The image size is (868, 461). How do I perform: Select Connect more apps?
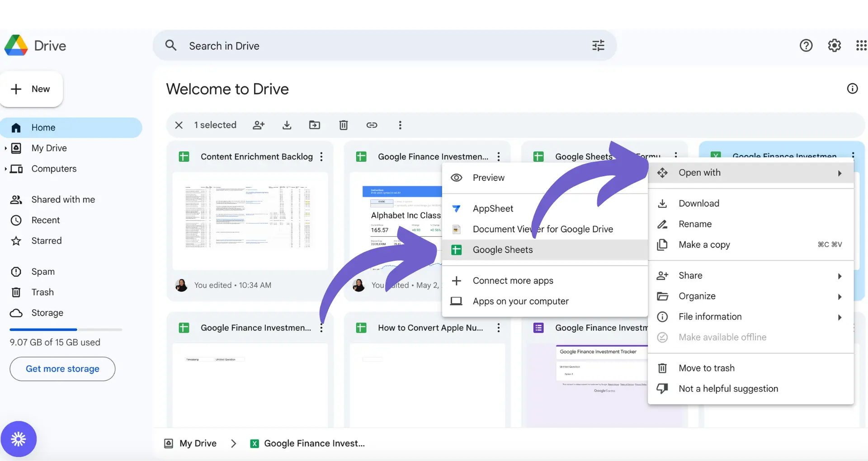point(545,281)
